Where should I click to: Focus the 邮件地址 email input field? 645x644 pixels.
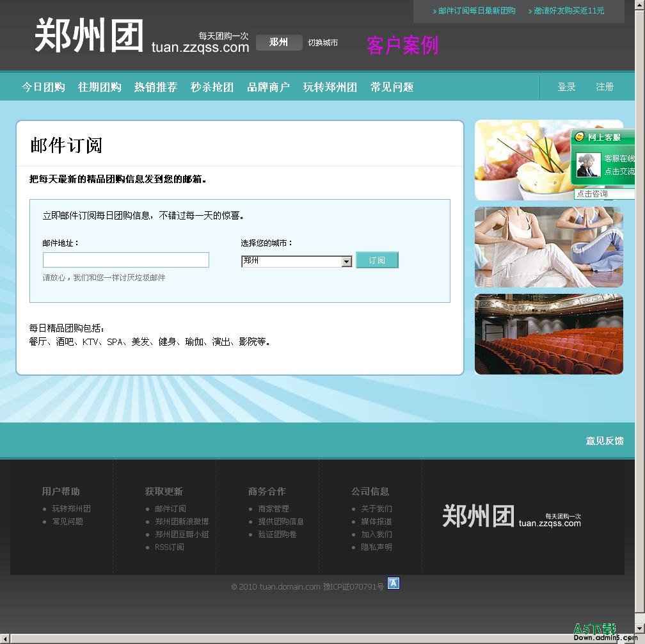126,260
